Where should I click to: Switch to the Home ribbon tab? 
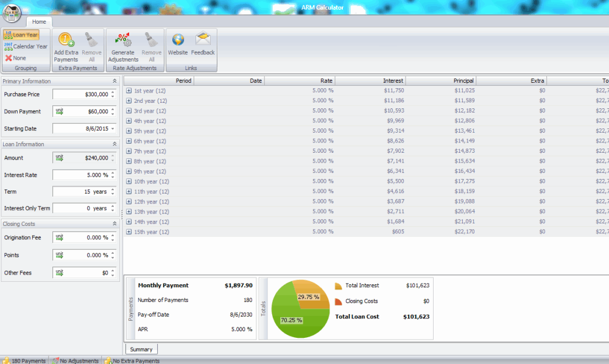pos(39,22)
